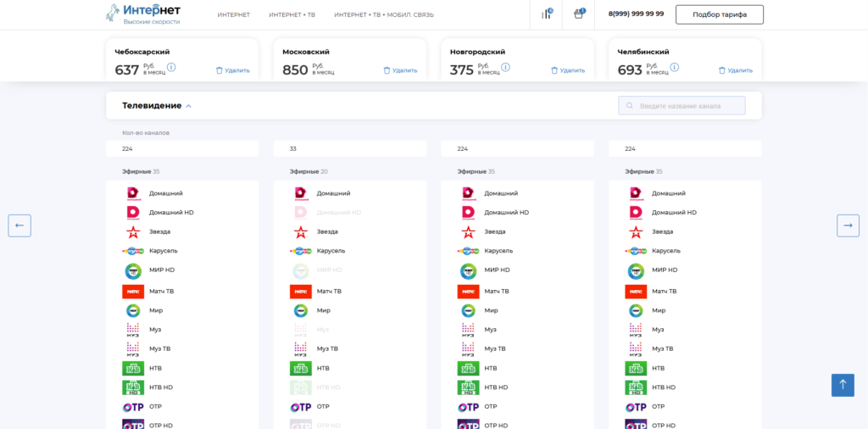The height and width of the screenshot is (429, 868).
Task: Open ИНТЕРНЕТ + ТВ + МОБИЛ. СВЯЗЬ menu
Action: coord(384,15)
